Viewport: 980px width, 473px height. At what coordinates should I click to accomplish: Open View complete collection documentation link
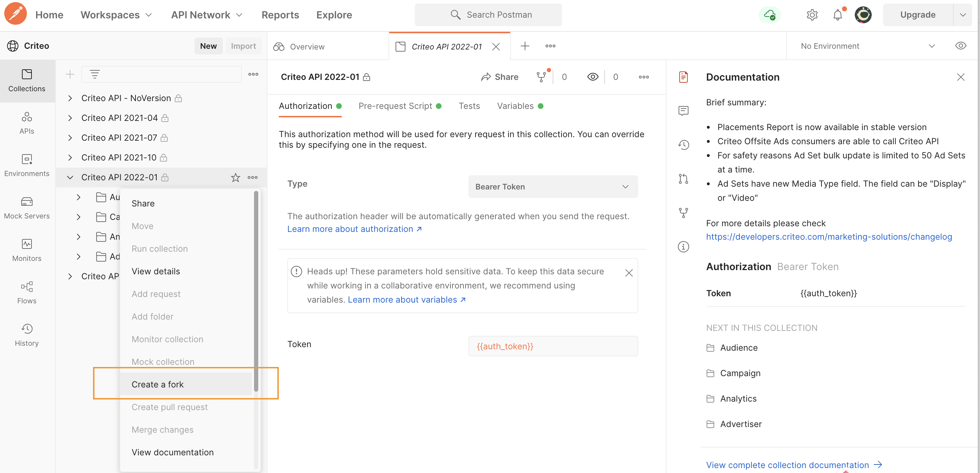pyautogui.click(x=794, y=465)
